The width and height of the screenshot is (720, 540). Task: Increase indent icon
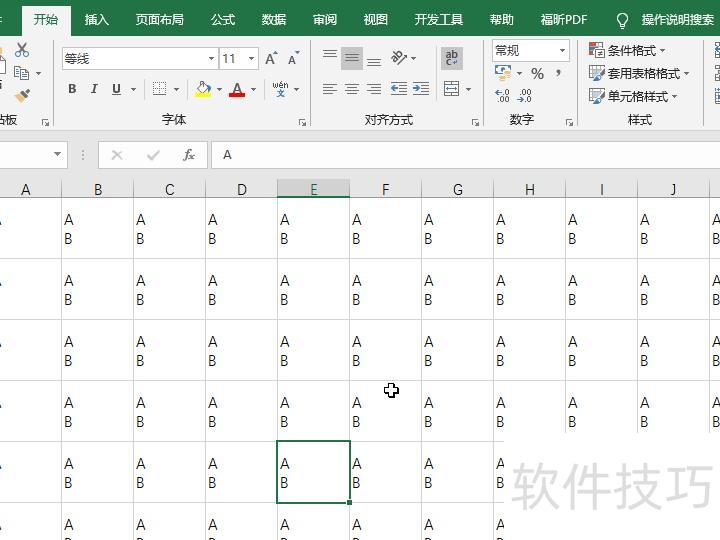coord(421,89)
